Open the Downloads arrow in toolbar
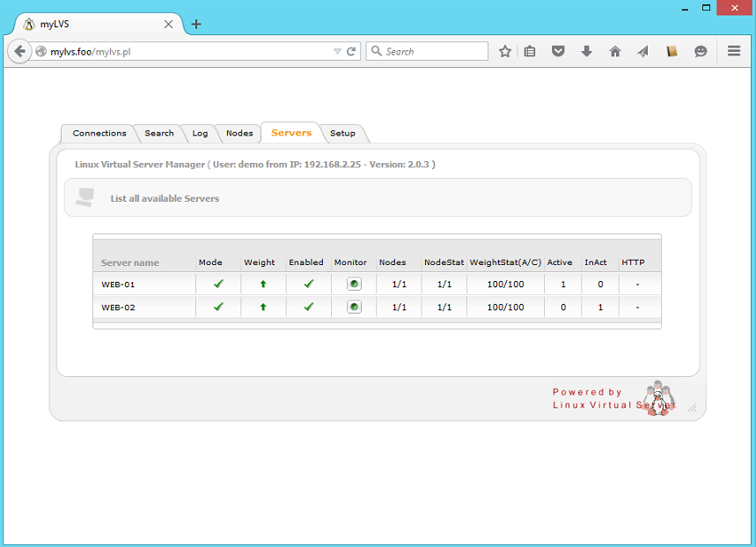 586,52
